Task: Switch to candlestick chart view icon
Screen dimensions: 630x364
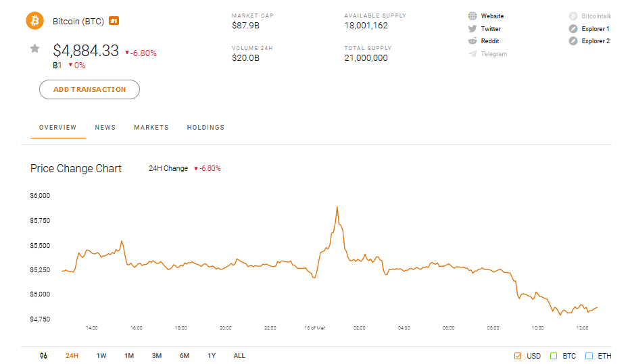Action: coord(43,356)
